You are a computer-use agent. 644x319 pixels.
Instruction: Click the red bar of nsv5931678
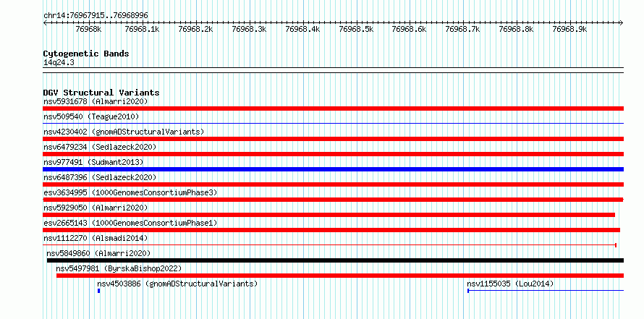(x=333, y=109)
